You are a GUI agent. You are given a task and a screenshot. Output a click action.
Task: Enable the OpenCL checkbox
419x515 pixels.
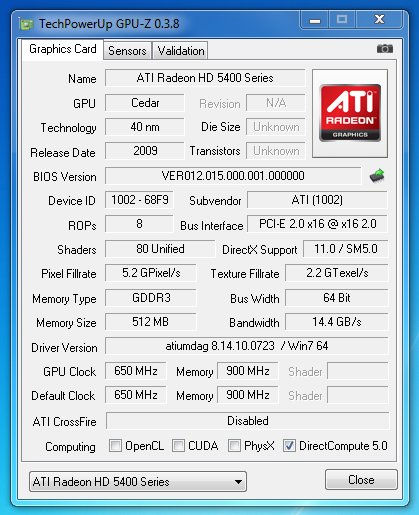pos(115,446)
